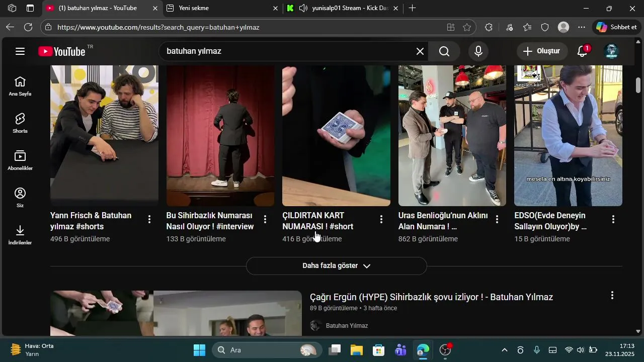This screenshot has height=362, width=644.
Task: Click the Oluştur create button
Action: [x=542, y=51]
